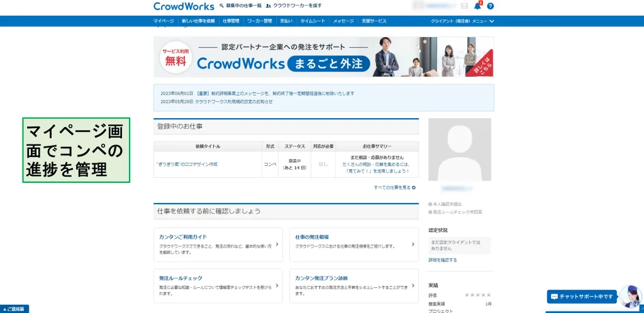Go to マイページ menu item
The width and height of the screenshot is (644, 313).
point(164,21)
